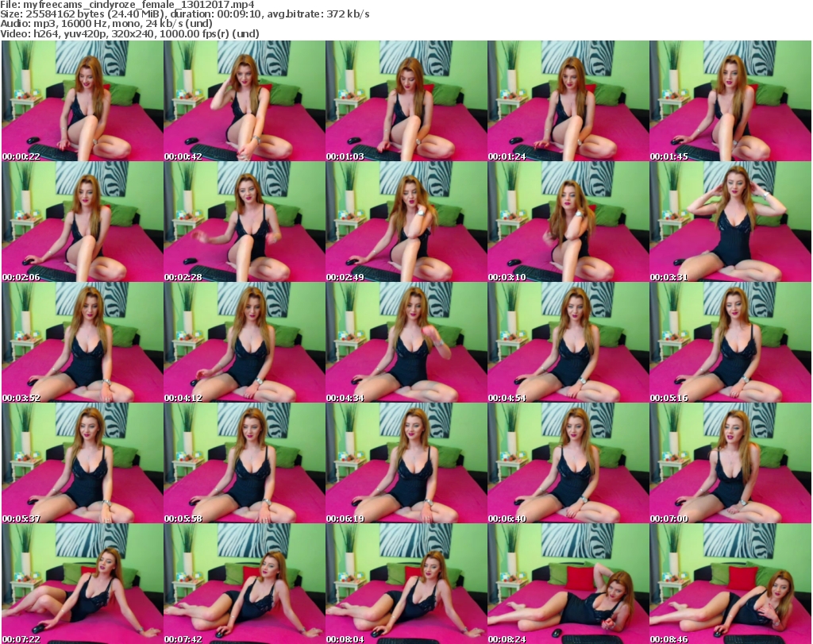Image resolution: width=813 pixels, height=644 pixels.
Task: Choose the frame marked 00:06:19
Action: (406, 463)
